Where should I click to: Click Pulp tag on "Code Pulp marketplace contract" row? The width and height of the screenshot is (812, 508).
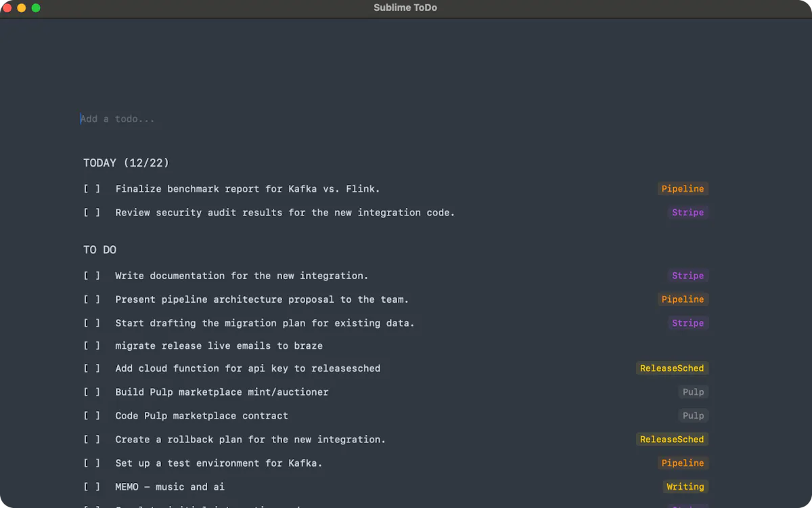[x=694, y=416]
